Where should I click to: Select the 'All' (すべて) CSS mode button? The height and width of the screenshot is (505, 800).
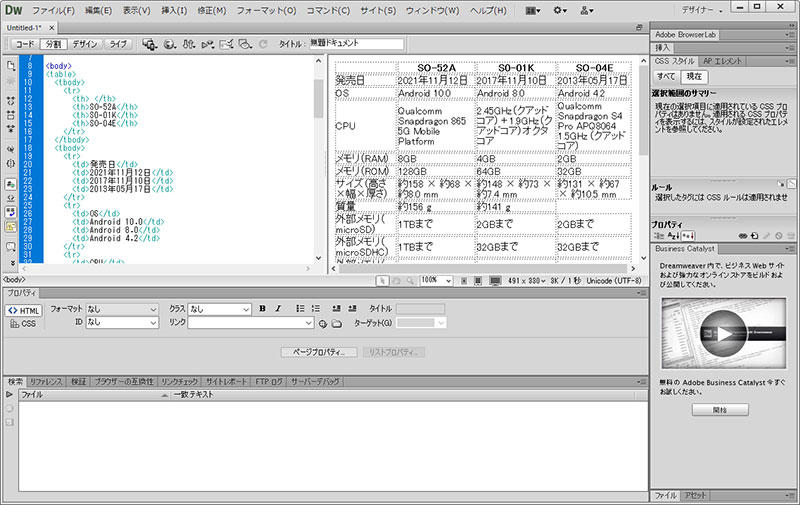pyautogui.click(x=666, y=77)
